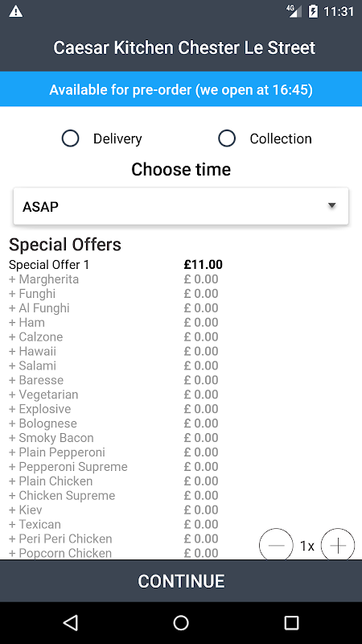Tap the warning triangle status icon

point(16,11)
